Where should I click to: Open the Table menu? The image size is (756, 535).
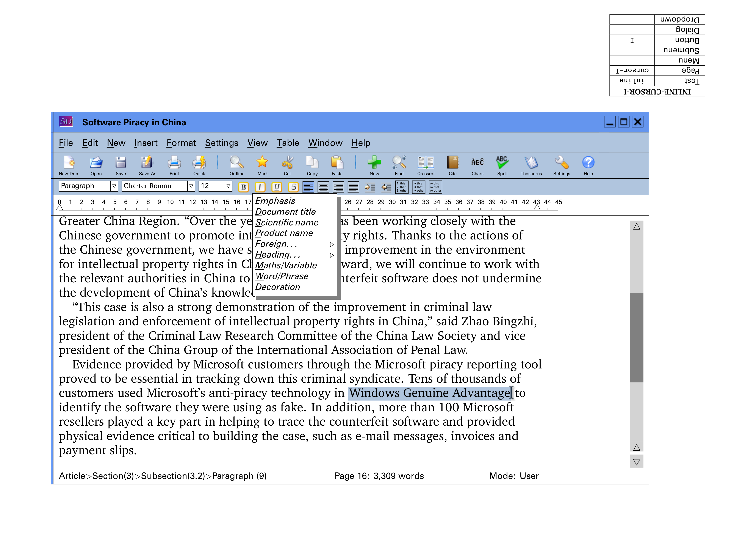pos(288,143)
